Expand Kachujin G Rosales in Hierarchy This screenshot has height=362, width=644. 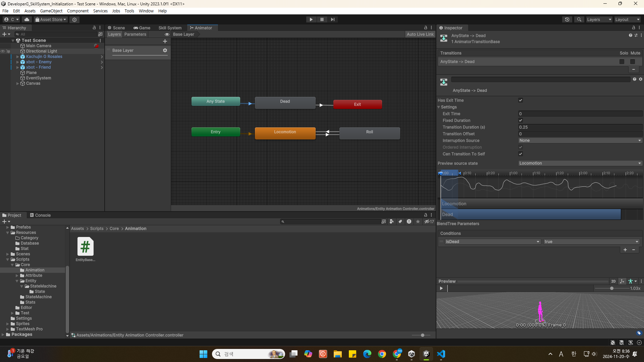click(x=17, y=57)
